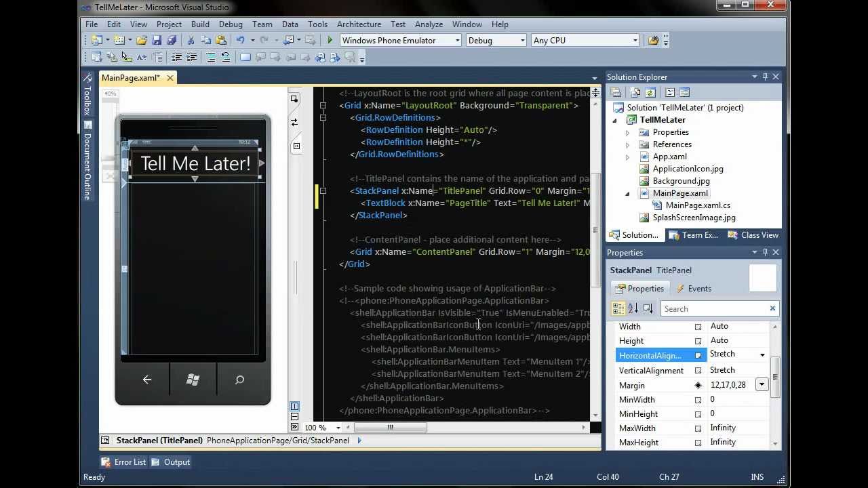This screenshot has height=488, width=868.
Task: Click XAML editor horizontal scrollbar thumb
Action: click(390, 428)
